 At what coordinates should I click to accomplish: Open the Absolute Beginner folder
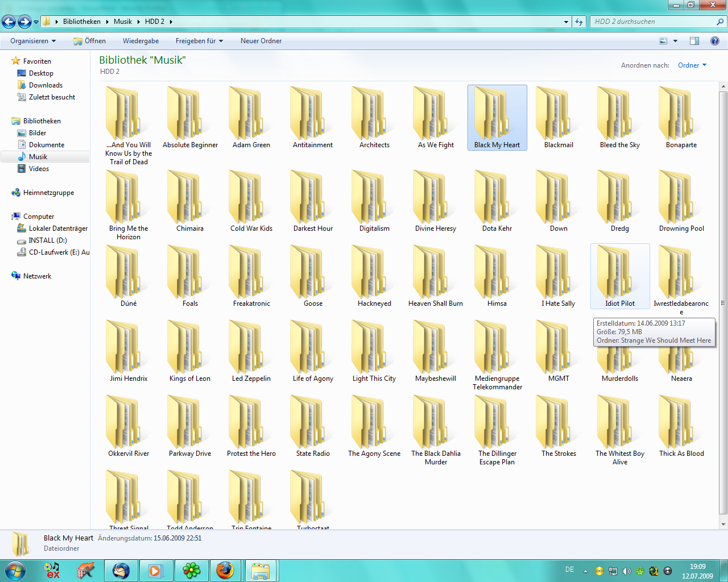(x=190, y=118)
